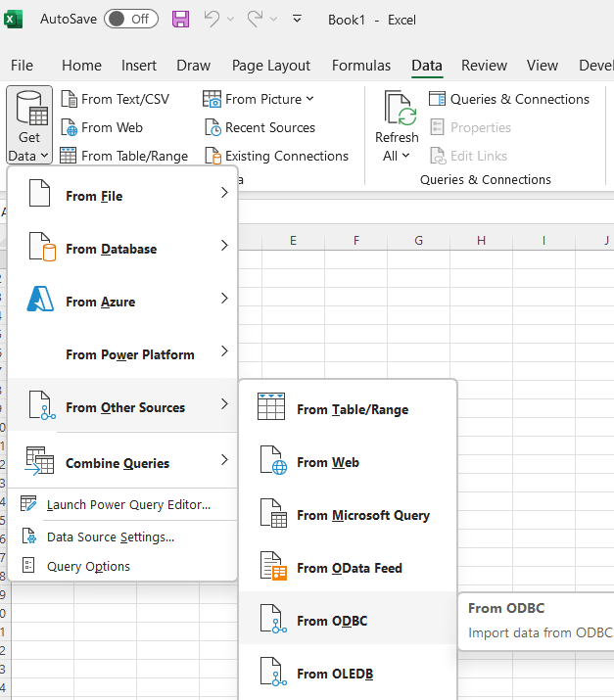Open the Queries & Connections pane button

coord(509,99)
